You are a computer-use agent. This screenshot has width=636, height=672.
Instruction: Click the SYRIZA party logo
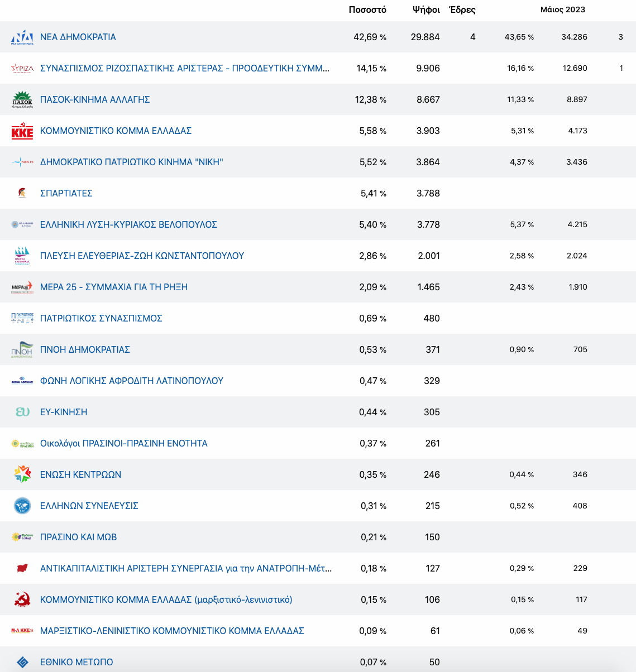(22, 69)
